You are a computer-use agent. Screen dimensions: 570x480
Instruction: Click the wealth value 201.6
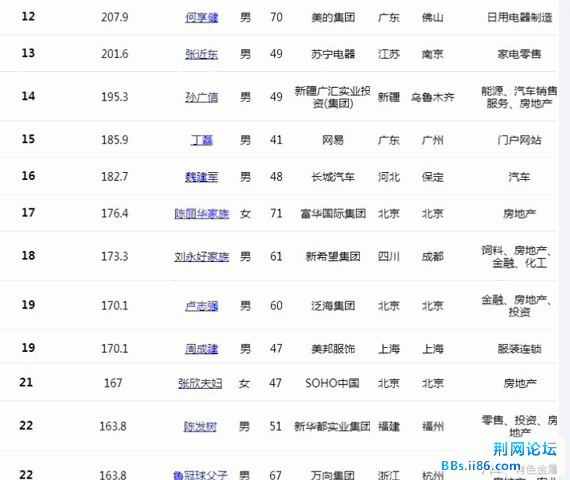click(x=115, y=54)
